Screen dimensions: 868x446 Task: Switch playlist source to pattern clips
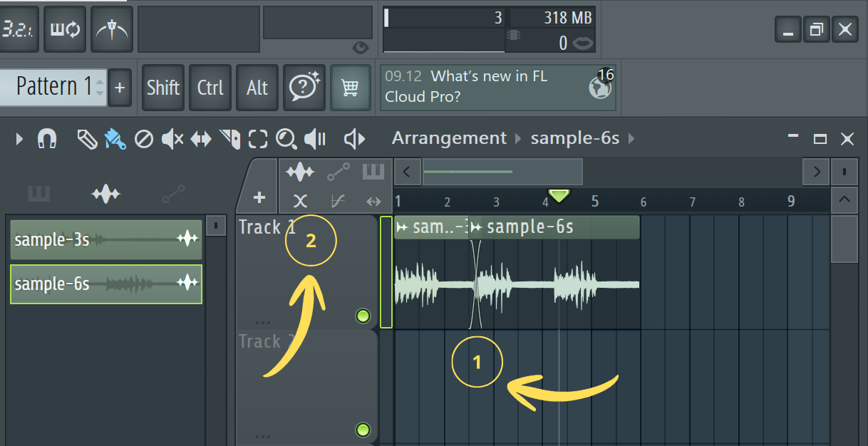tap(373, 171)
